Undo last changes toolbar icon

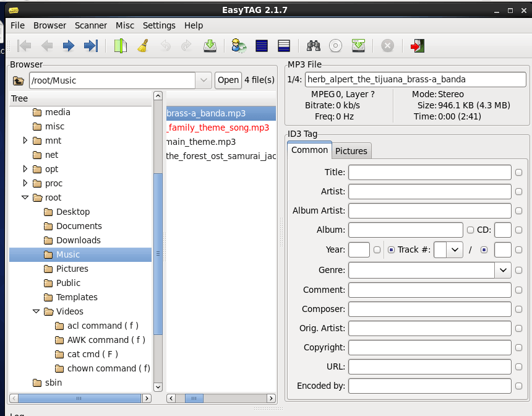pos(165,46)
